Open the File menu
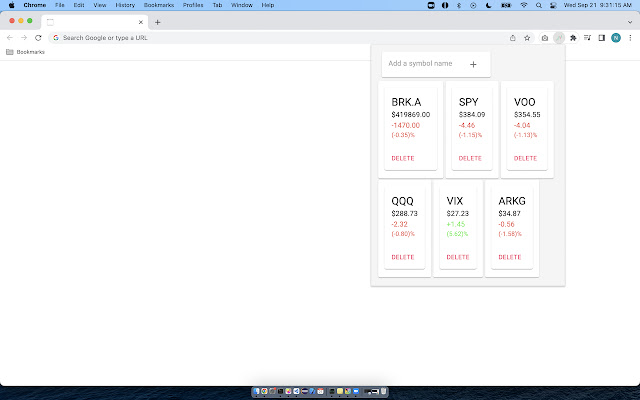This screenshot has width=640, height=400. (60, 5)
